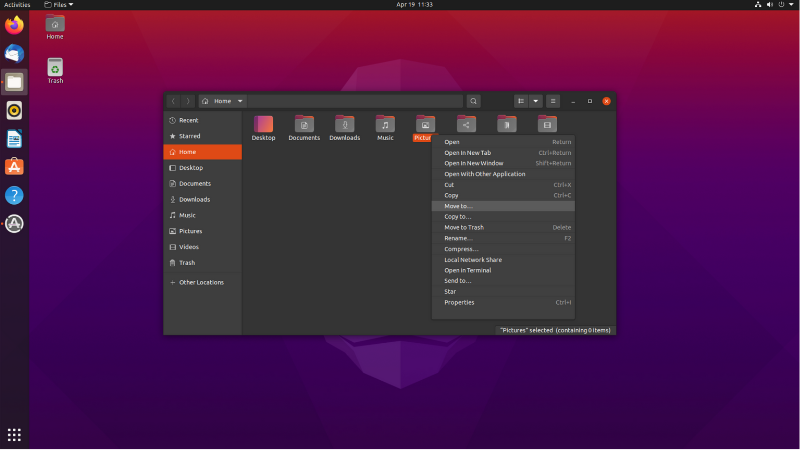The width and height of the screenshot is (800, 450).
Task: Select the Downloads folder icon in grid
Action: (x=344, y=125)
